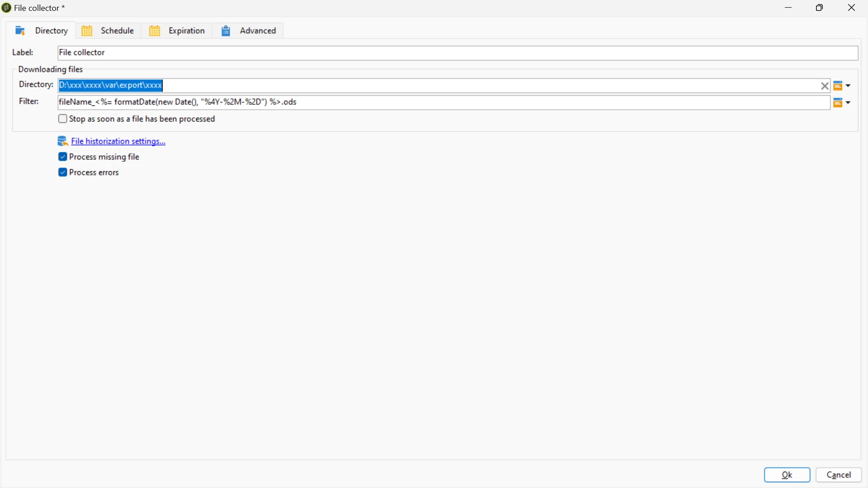
Task: Enable Stop as soon as a file has been processed
Action: (x=63, y=119)
